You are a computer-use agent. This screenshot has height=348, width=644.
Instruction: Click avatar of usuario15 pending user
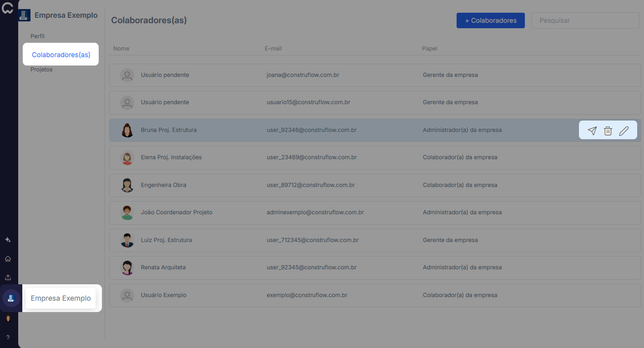tap(127, 103)
